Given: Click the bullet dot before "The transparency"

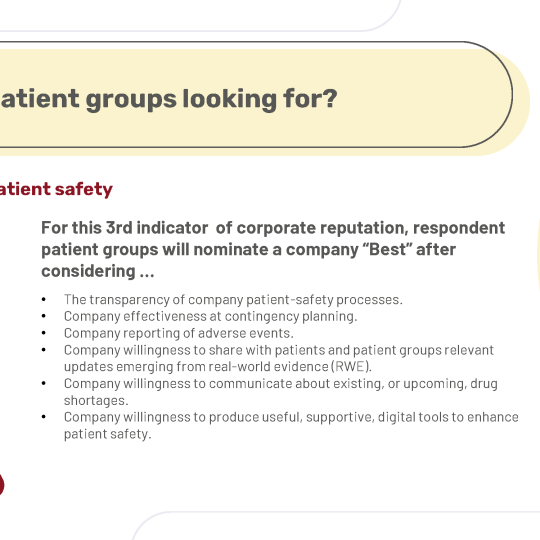Looking at the screenshot, I should click(43, 300).
